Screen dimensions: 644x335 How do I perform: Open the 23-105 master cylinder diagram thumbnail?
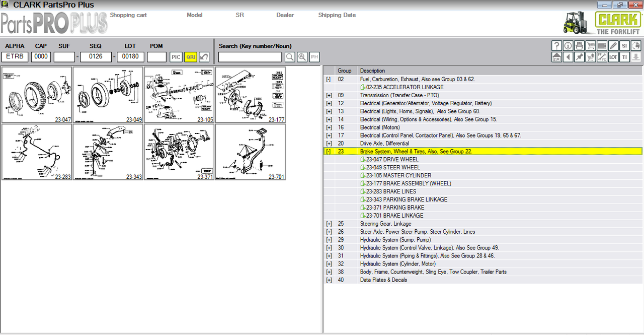[179, 95]
